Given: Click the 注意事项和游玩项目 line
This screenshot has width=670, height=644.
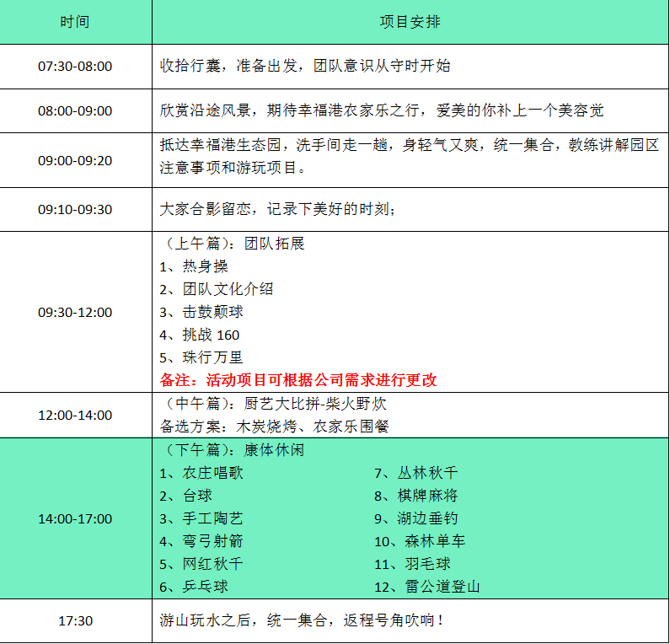Looking at the screenshot, I should pyautogui.click(x=233, y=168).
